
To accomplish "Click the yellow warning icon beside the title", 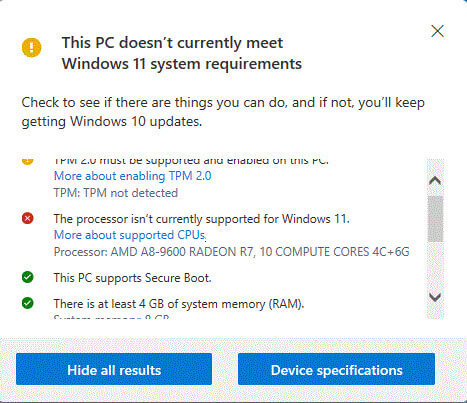I will pyautogui.click(x=32, y=48).
